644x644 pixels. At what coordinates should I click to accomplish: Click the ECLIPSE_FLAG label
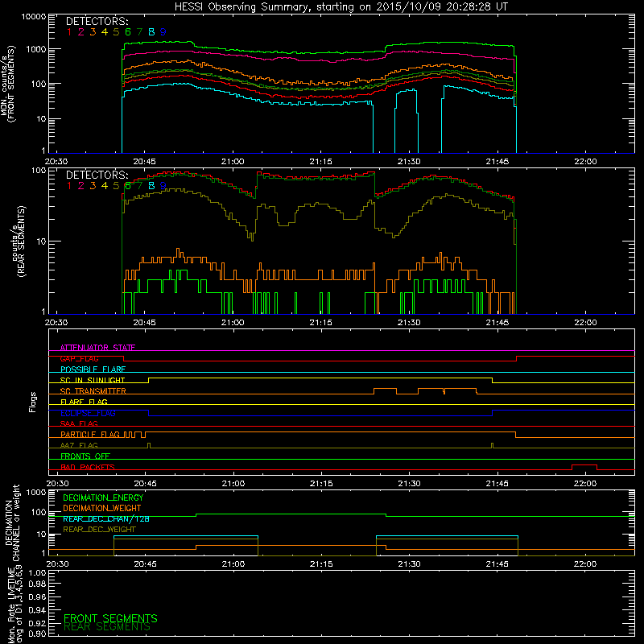coord(88,413)
